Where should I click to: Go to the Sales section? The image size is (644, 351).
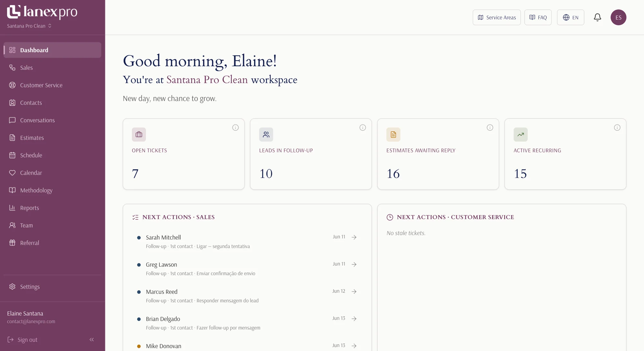click(x=52, y=68)
